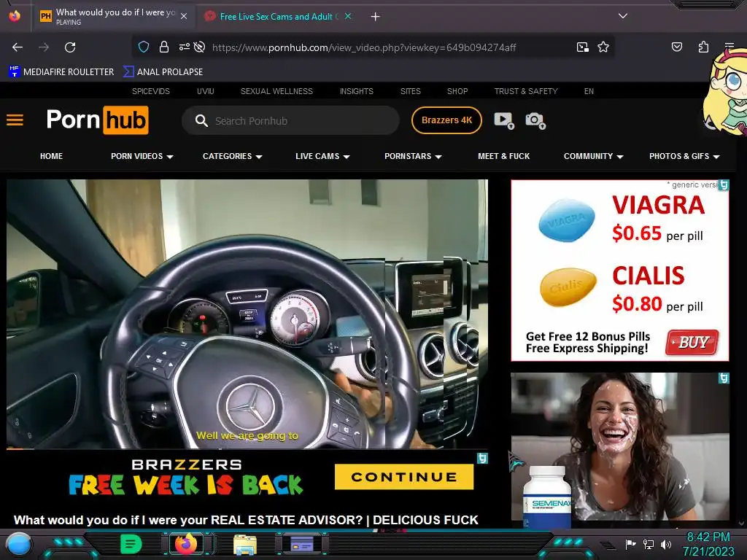Go to the HOME menu item
Image resolution: width=747 pixels, height=560 pixels.
tap(52, 156)
